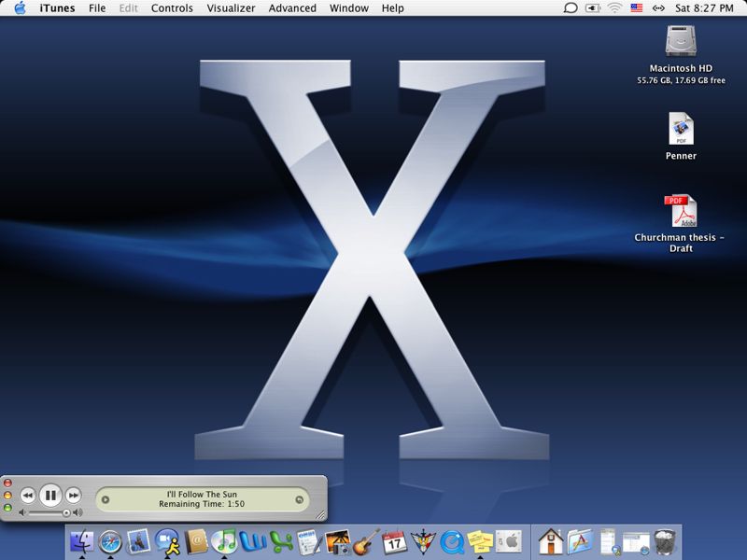Click the minimized window thumbnail in Dock
The width and height of the screenshot is (747, 560).
[x=637, y=544]
